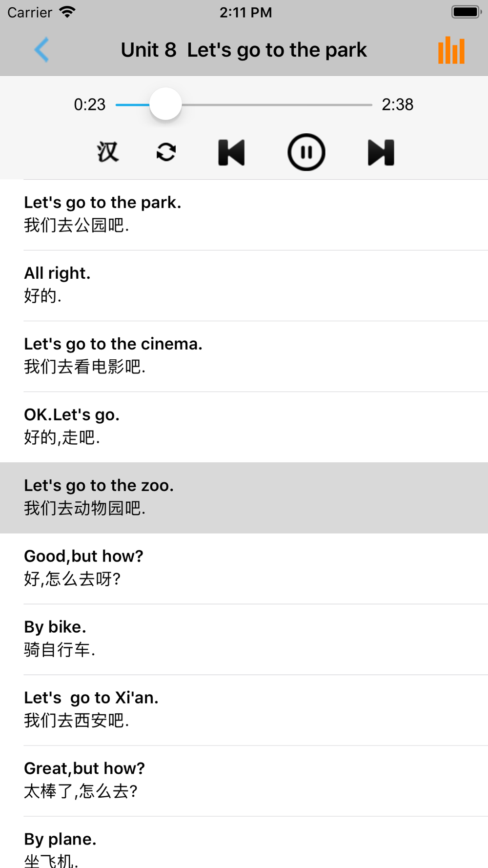Skip to the previous track
The width and height of the screenshot is (488, 868).
point(232,152)
